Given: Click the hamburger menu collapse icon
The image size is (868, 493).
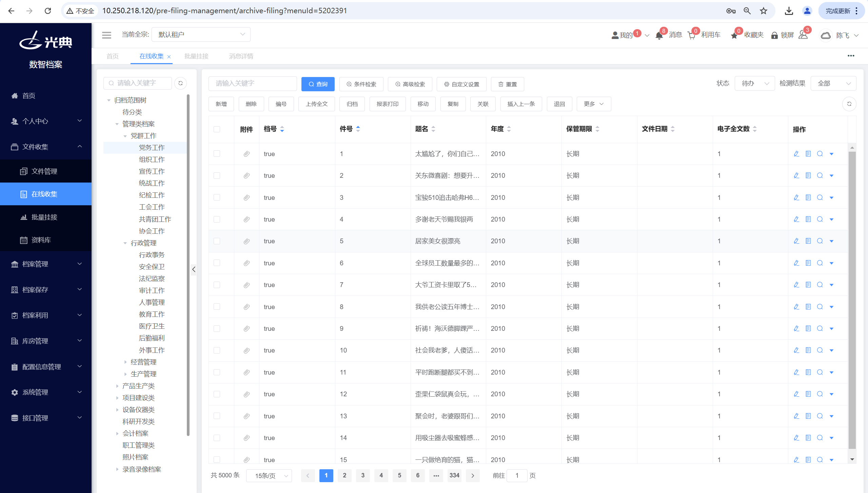Looking at the screenshot, I should pyautogui.click(x=106, y=35).
